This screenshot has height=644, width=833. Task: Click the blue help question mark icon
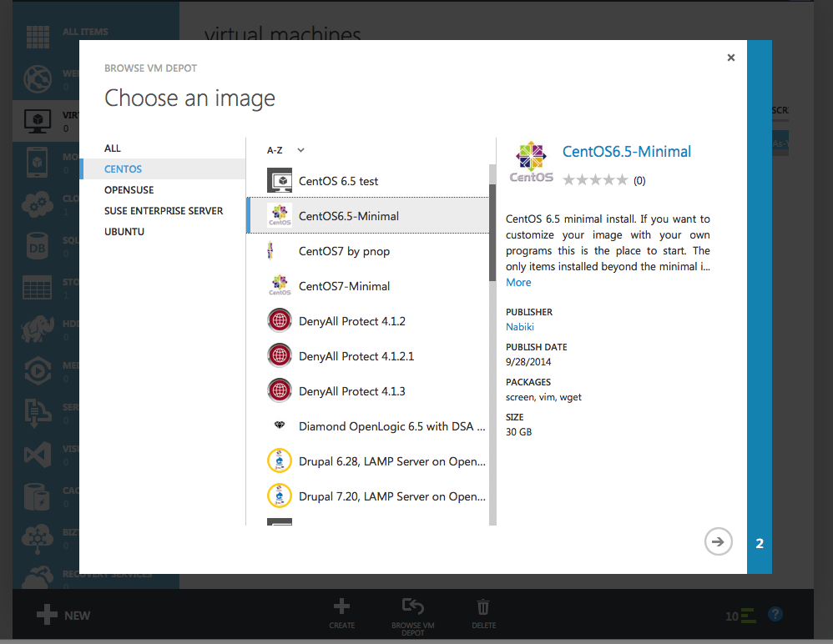coord(775,614)
